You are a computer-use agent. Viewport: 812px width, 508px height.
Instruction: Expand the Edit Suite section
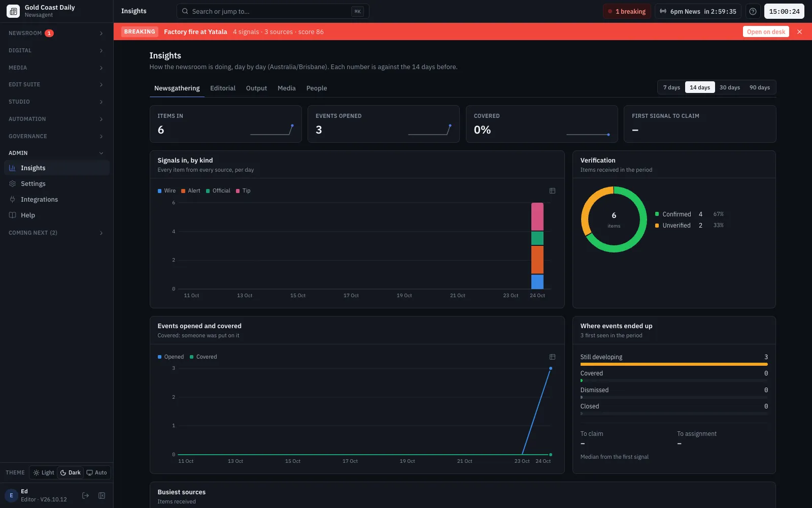click(x=57, y=84)
